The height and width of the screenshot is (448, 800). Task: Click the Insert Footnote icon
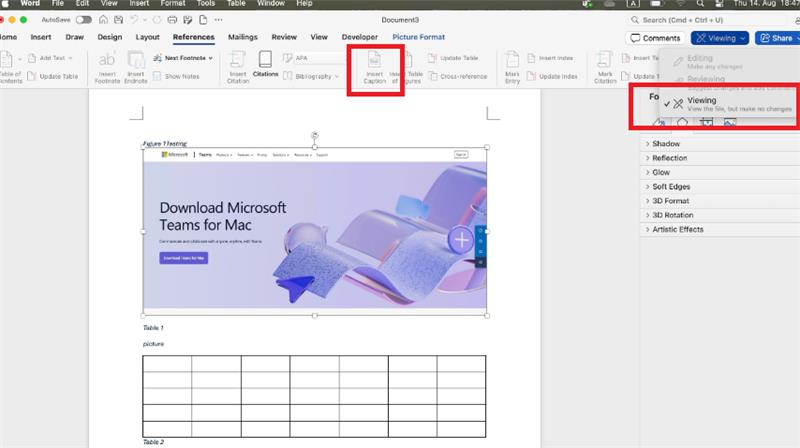point(107,60)
